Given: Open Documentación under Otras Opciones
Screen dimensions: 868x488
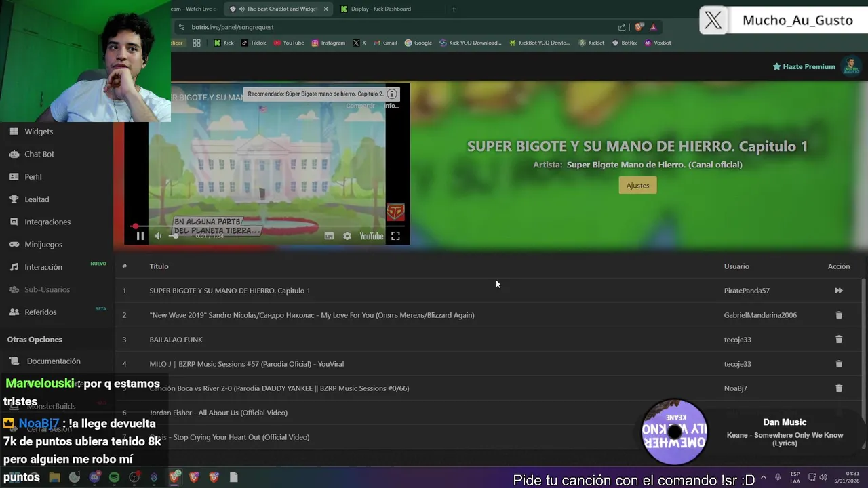Looking at the screenshot, I should pos(54,361).
